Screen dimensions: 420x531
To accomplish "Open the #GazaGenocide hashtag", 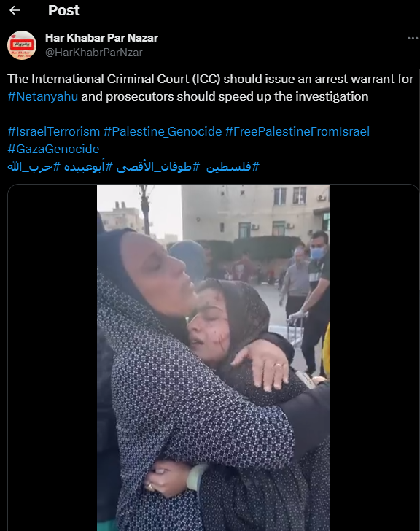I will coord(53,149).
